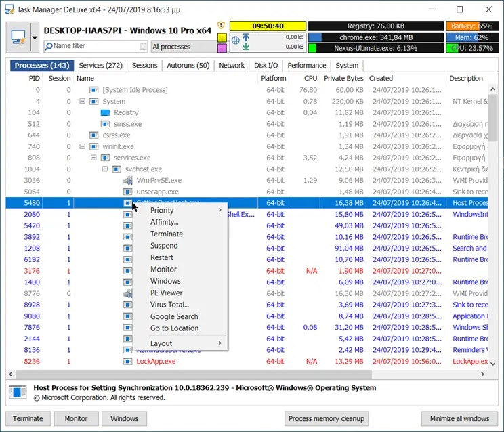504x432 pixels.
Task: Open the Layout submenu
Action: (x=181, y=343)
